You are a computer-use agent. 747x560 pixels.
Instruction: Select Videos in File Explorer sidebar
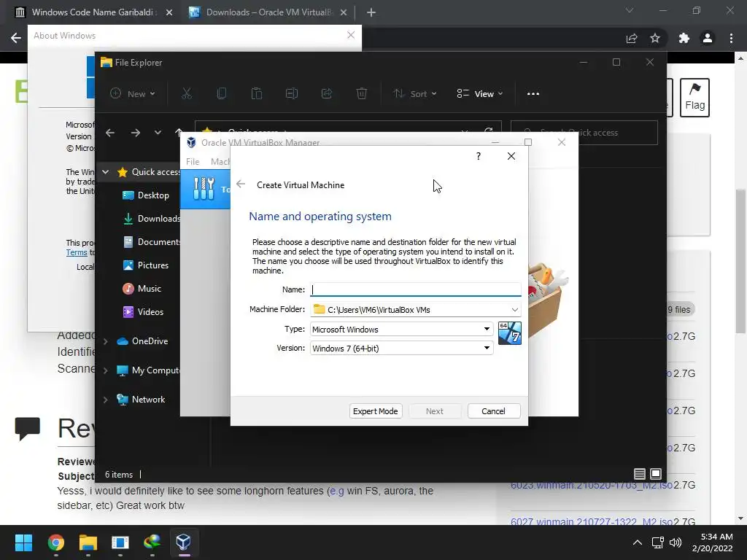click(144, 312)
